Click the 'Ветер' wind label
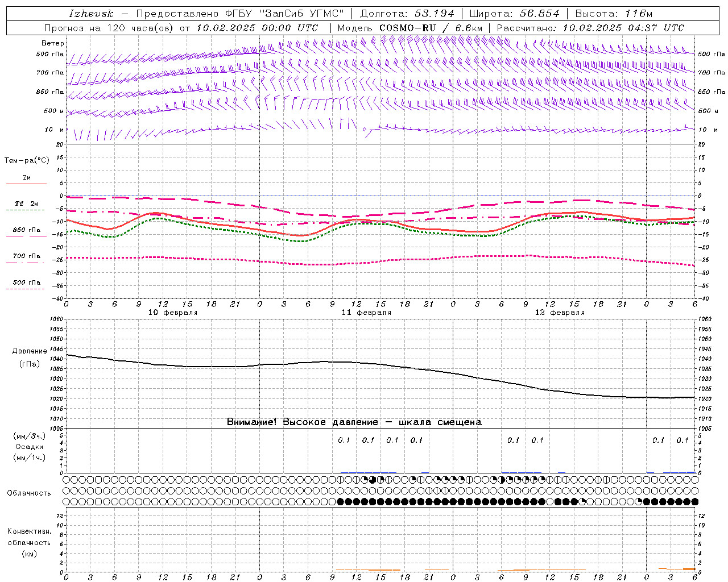The width and height of the screenshot is (728, 582). point(53,43)
